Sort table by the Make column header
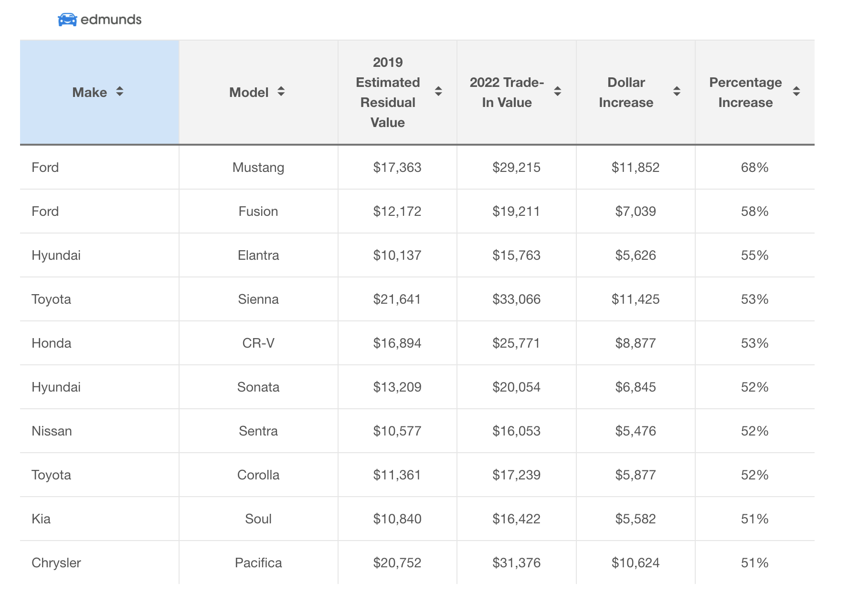This screenshot has width=849, height=616. click(90, 93)
